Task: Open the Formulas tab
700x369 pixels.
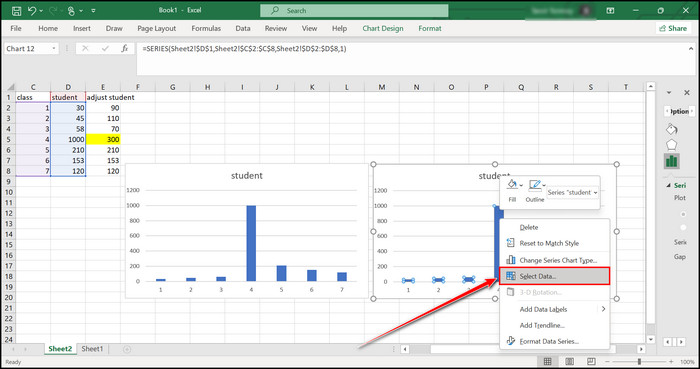Action: pos(206,28)
